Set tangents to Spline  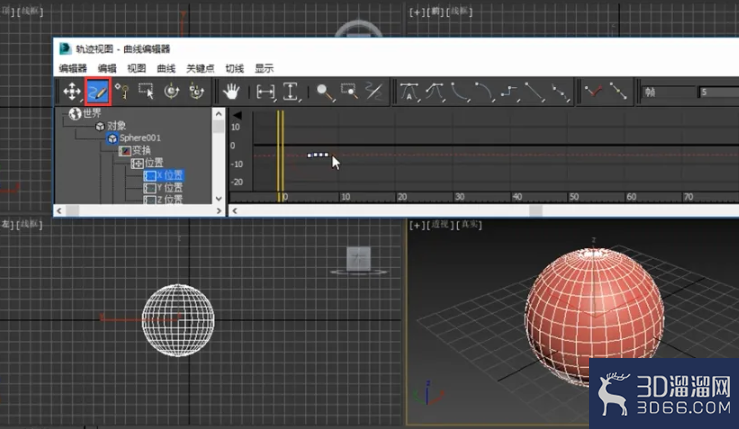(x=435, y=91)
